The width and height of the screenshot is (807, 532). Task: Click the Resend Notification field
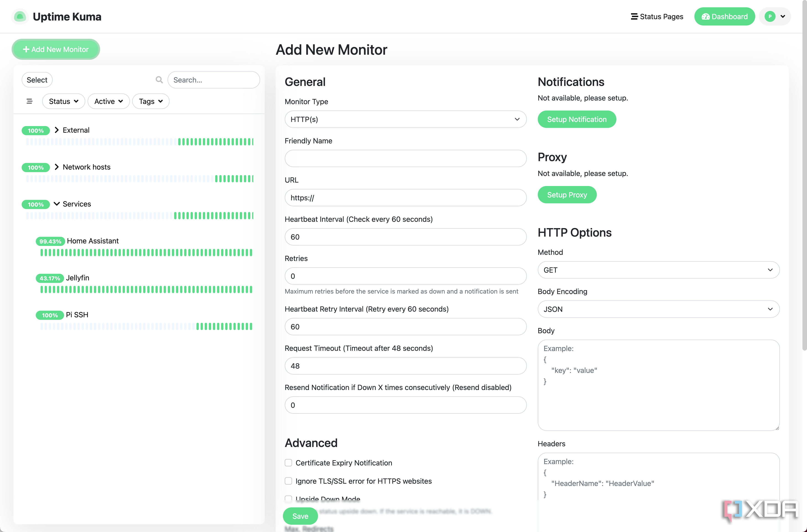[x=405, y=405]
